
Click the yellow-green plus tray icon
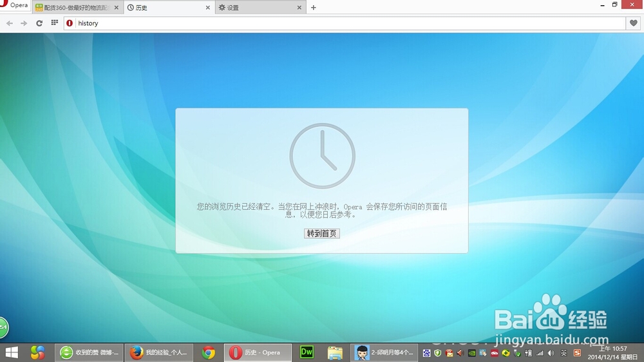(506, 353)
